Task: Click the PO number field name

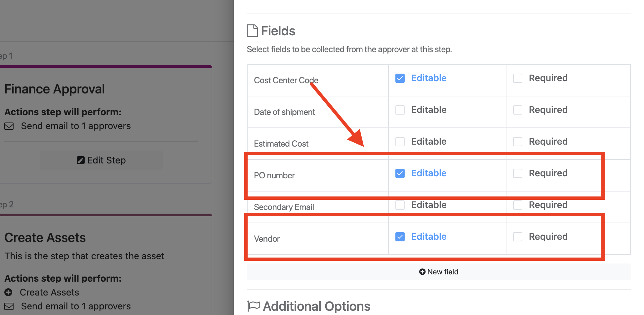Action: tap(274, 175)
